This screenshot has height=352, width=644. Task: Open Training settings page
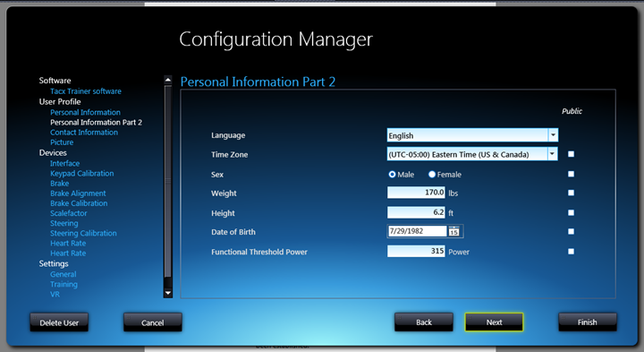(x=64, y=284)
